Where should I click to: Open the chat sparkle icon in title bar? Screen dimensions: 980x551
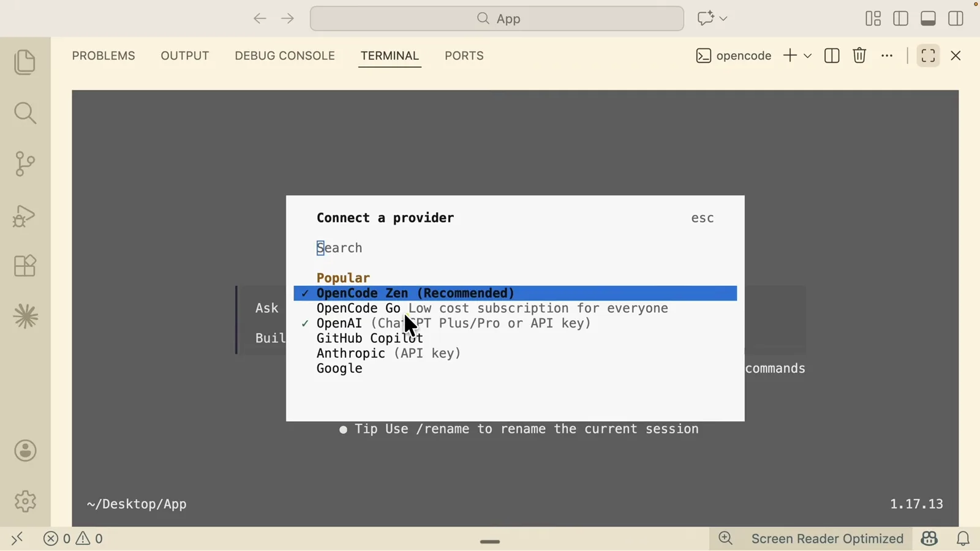(706, 18)
